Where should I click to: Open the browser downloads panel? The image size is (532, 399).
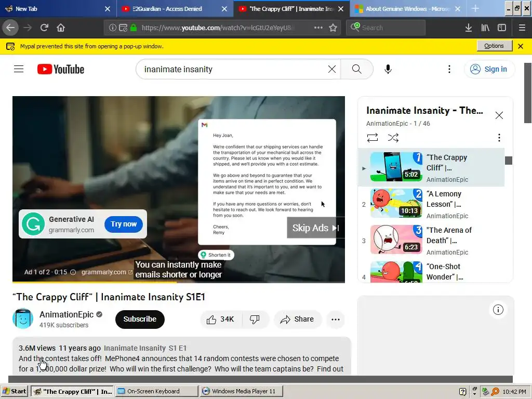(x=469, y=28)
